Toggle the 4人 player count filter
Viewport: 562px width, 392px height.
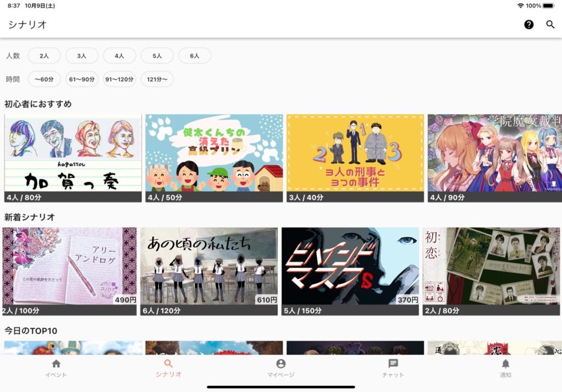[120, 56]
